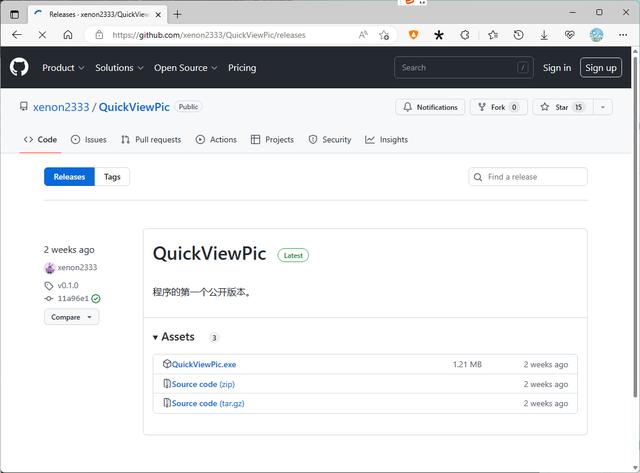The height and width of the screenshot is (473, 640).
Task: Collapse the Assets section
Action: pos(174,337)
